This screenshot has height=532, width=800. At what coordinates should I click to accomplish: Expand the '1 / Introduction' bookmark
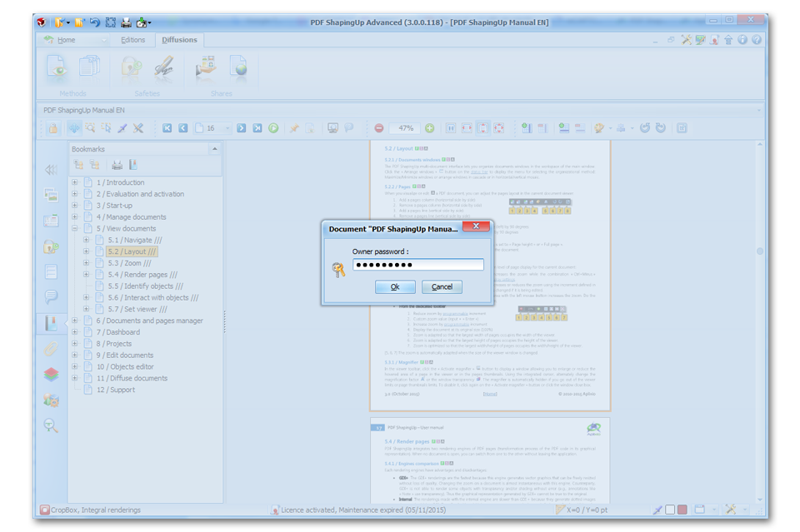(75, 182)
